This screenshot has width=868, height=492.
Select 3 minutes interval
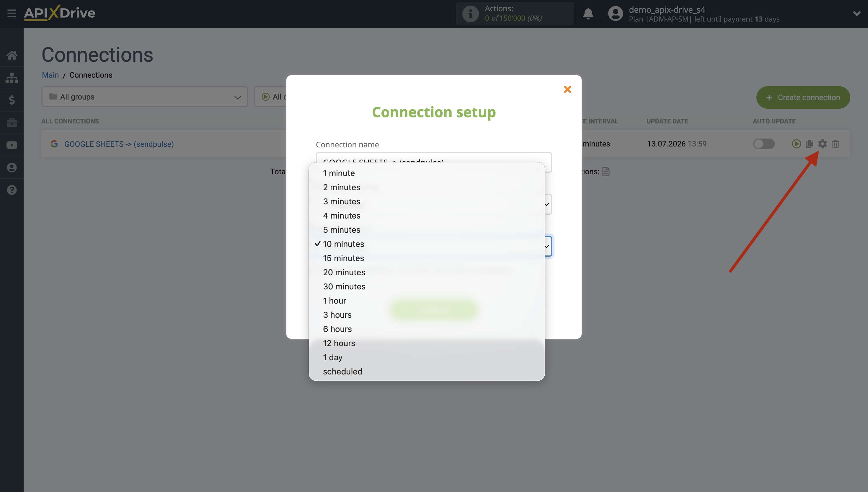[x=427, y=201]
